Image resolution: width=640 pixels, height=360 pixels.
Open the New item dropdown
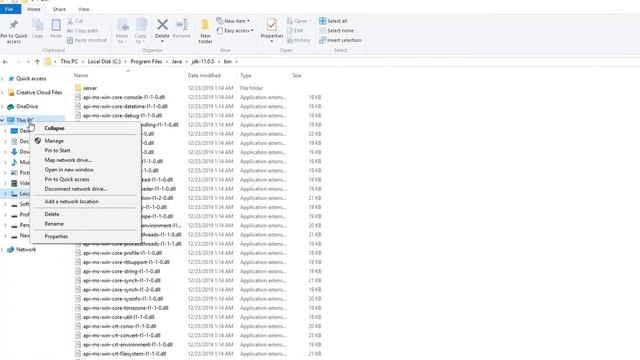(233, 21)
